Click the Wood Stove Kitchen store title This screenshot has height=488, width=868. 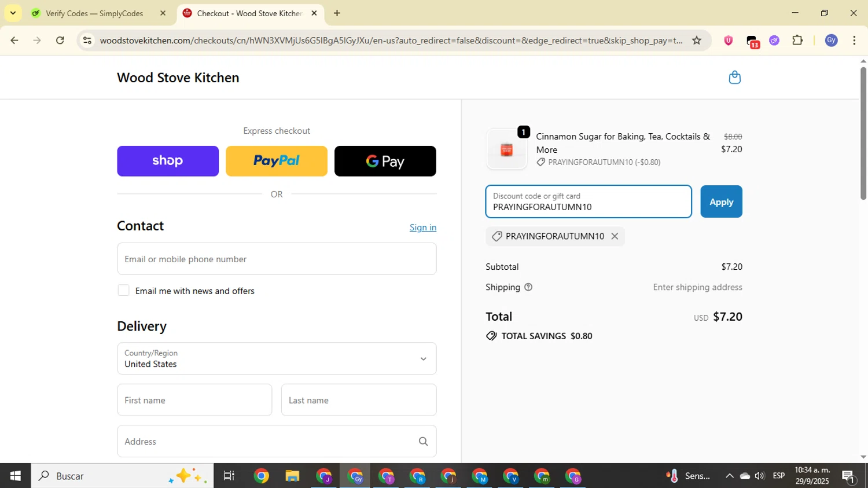point(178,78)
